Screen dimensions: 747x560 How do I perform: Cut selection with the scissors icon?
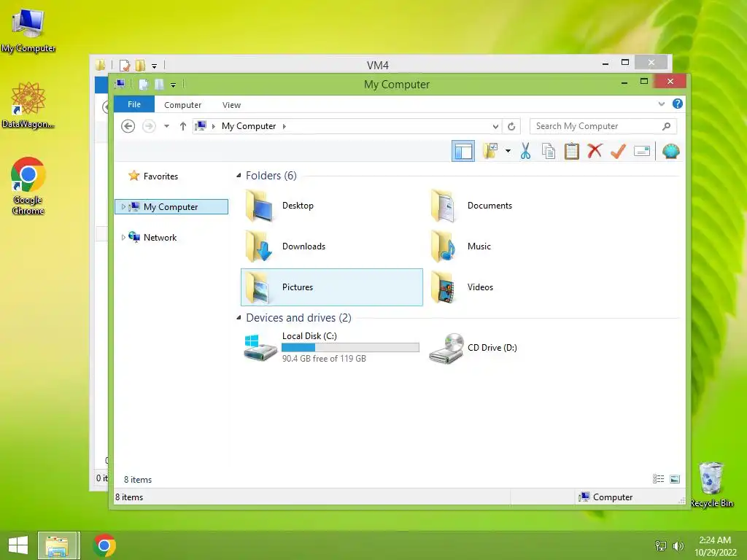pos(525,152)
